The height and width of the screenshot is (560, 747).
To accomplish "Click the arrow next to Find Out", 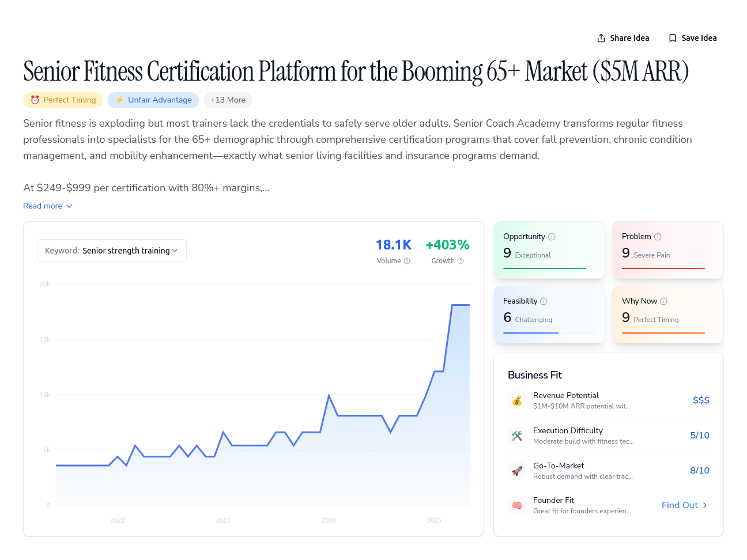I will [x=705, y=505].
